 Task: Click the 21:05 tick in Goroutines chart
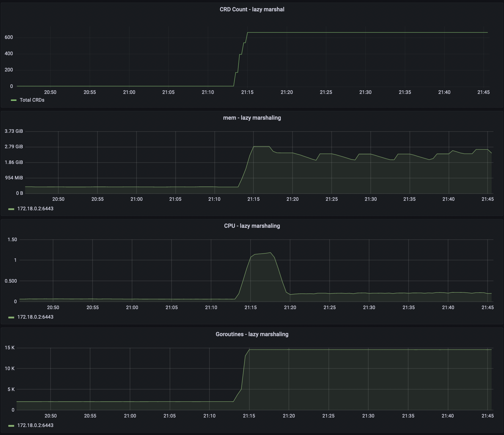170,416
